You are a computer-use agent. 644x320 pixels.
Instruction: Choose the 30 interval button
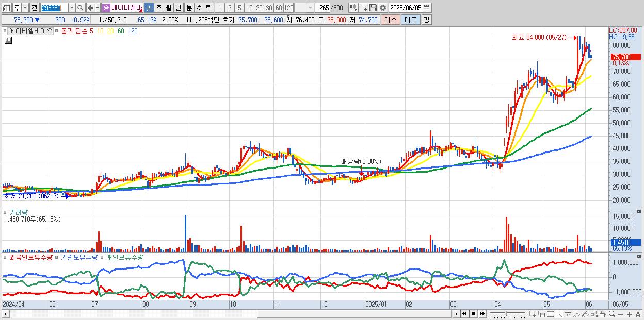click(x=269, y=8)
